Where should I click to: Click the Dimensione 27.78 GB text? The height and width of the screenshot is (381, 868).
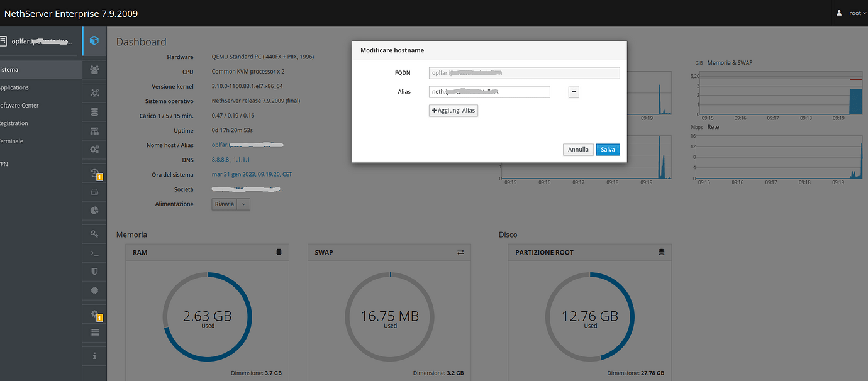635,373
